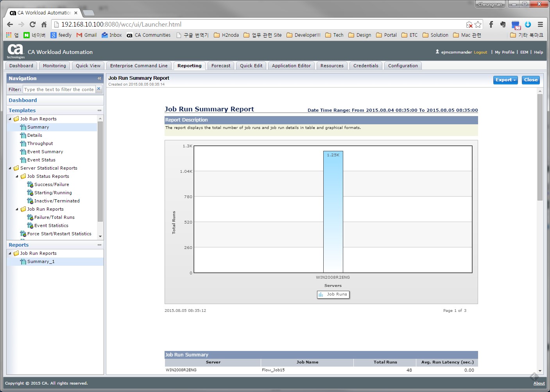Click the Inactive/Terminated report icon
The height and width of the screenshot is (392, 550).
(30, 201)
